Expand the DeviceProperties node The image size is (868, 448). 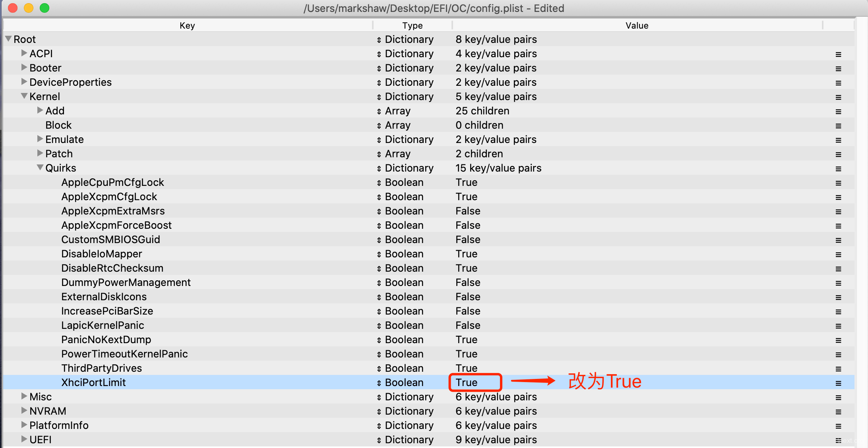point(24,81)
